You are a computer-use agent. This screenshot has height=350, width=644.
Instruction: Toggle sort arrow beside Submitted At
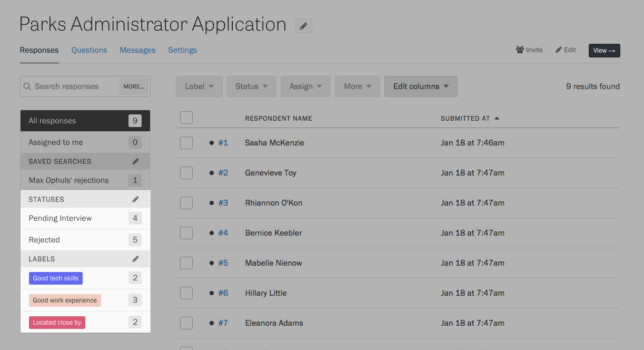[497, 118]
